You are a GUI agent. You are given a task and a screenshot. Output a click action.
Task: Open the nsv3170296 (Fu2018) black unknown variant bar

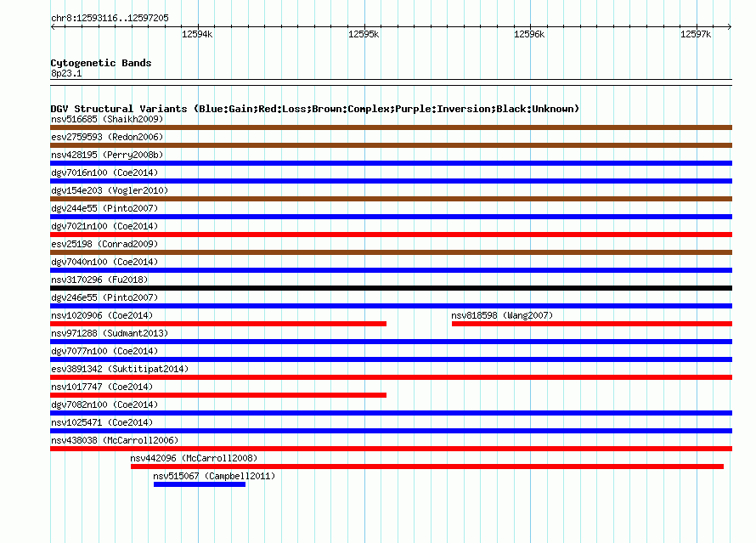391,288
